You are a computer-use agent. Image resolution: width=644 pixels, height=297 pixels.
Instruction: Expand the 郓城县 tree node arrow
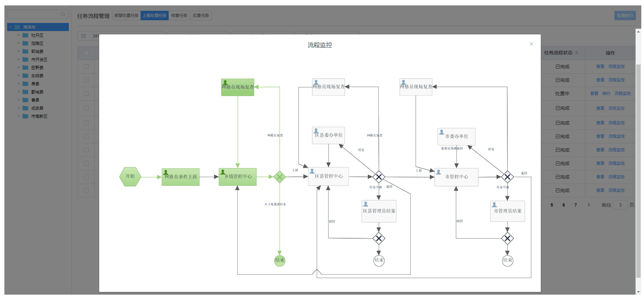[x=19, y=51]
